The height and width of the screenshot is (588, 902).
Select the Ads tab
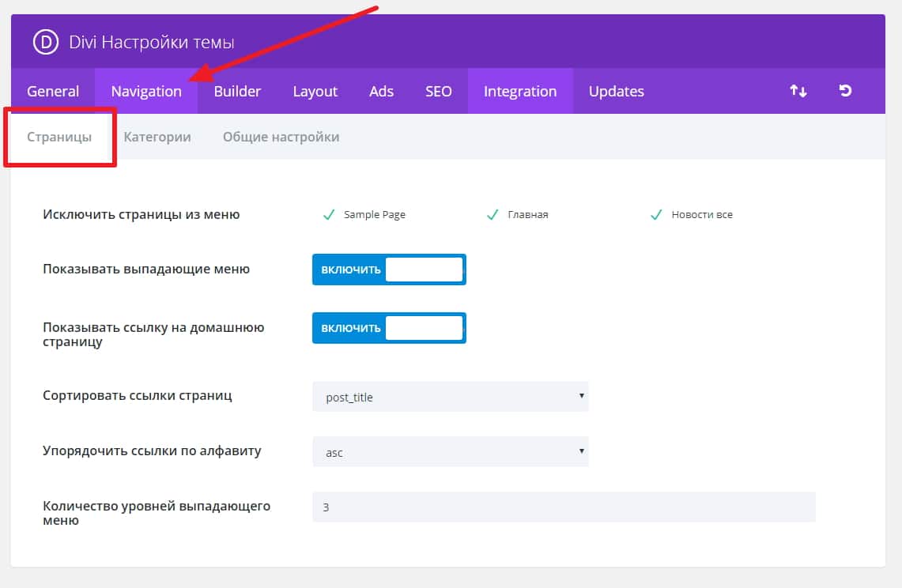[381, 91]
